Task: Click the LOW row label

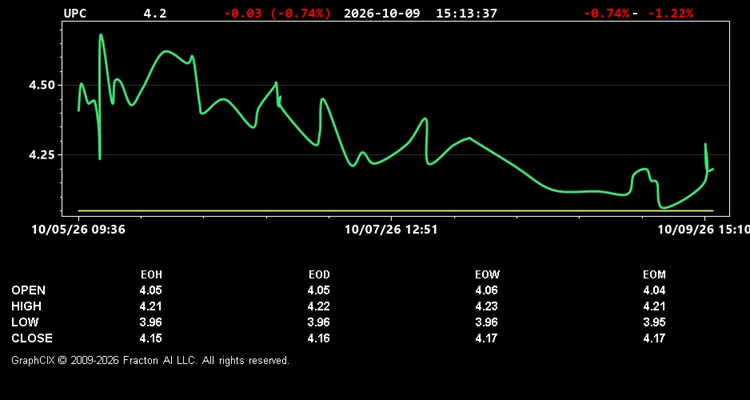Action: (25, 322)
